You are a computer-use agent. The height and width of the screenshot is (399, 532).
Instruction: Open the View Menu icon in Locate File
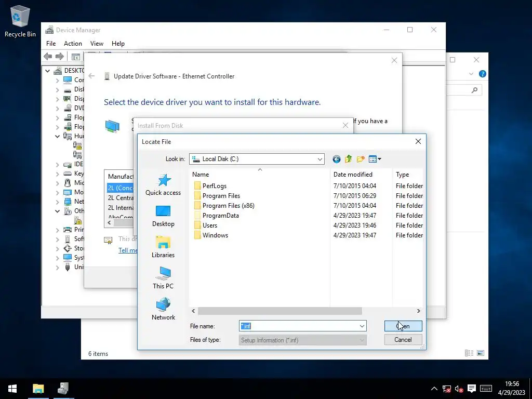(x=375, y=159)
